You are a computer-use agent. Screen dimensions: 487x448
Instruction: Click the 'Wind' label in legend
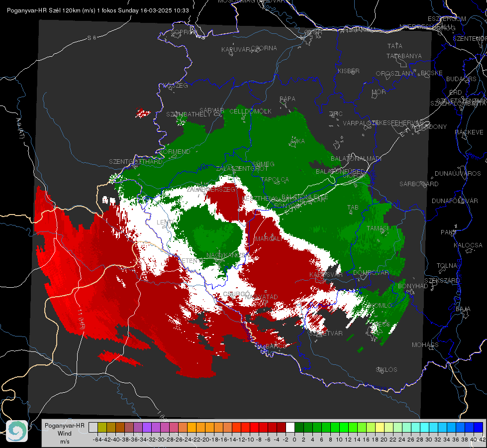64,434
